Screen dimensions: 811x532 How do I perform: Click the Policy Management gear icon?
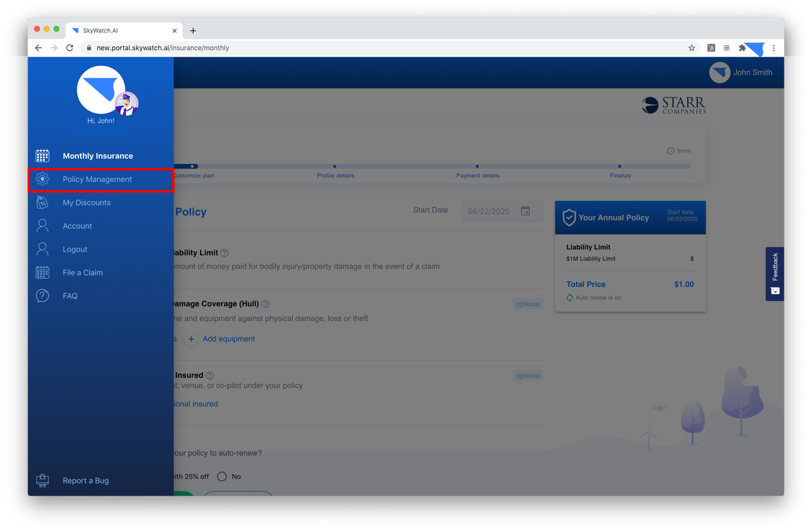coord(42,179)
